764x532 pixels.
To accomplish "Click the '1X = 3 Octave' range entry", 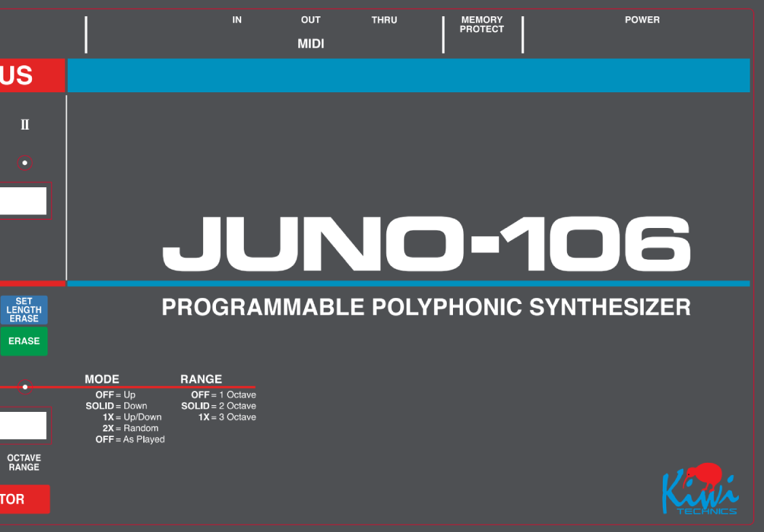I will click(x=227, y=417).
